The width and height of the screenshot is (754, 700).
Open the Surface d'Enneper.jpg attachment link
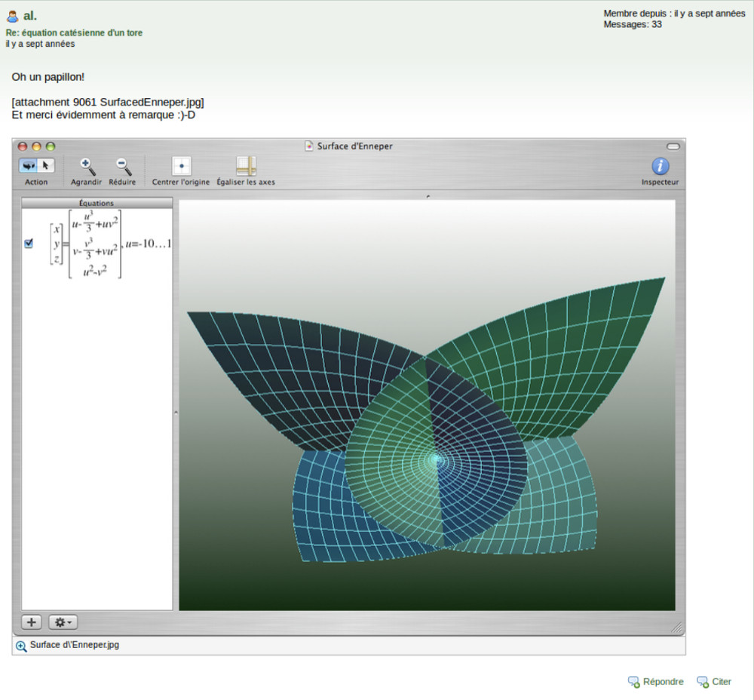tap(74, 645)
